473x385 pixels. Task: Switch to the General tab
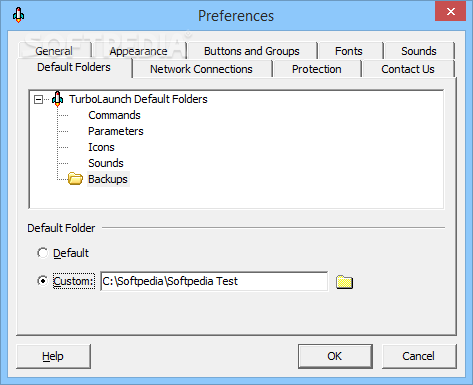pos(54,51)
